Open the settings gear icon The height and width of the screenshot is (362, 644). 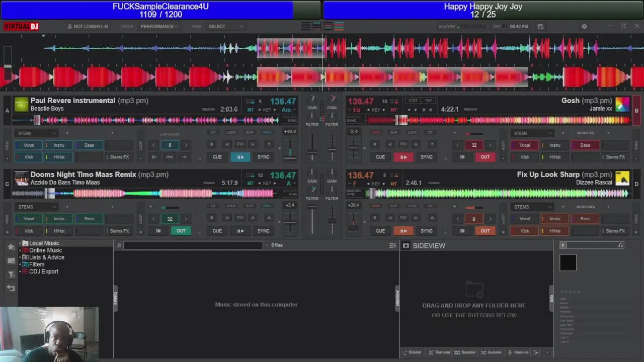tap(584, 27)
